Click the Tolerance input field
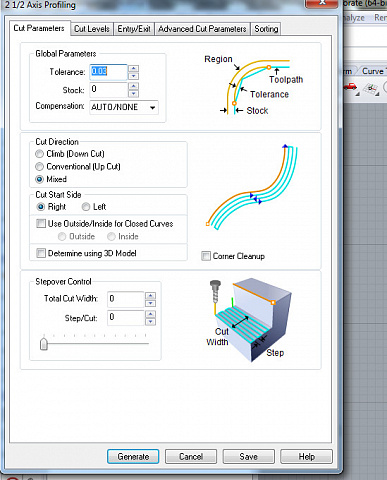This screenshot has width=387, height=480. click(108, 72)
